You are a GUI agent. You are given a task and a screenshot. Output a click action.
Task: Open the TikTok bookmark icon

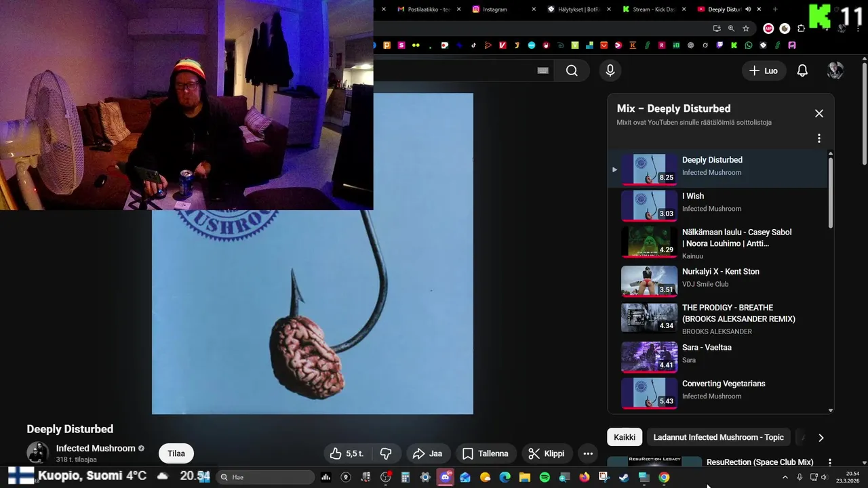473,45
